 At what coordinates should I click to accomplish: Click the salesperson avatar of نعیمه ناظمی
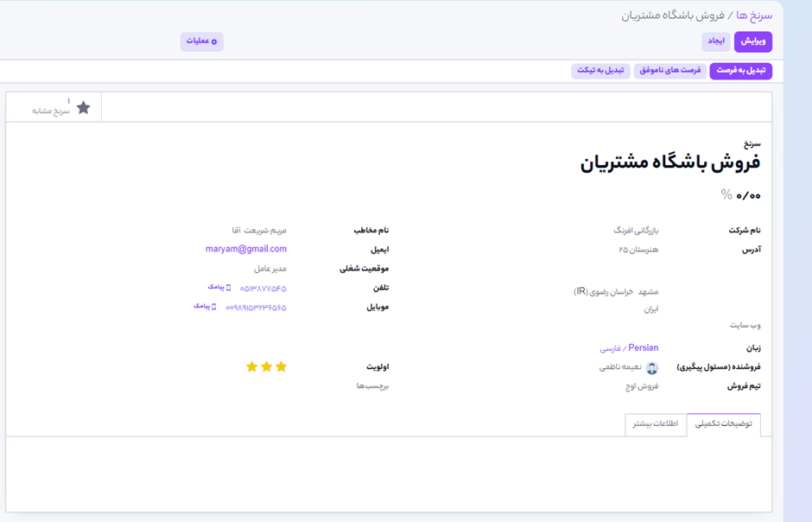tap(652, 367)
